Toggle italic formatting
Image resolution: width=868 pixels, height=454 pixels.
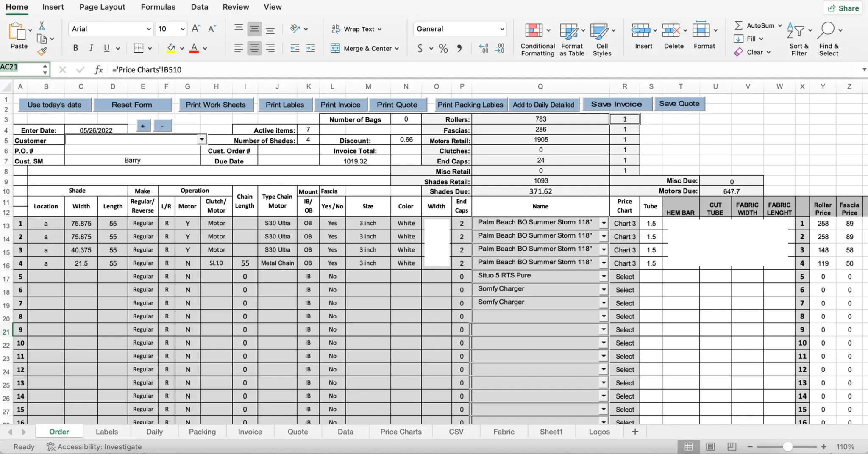[91, 48]
